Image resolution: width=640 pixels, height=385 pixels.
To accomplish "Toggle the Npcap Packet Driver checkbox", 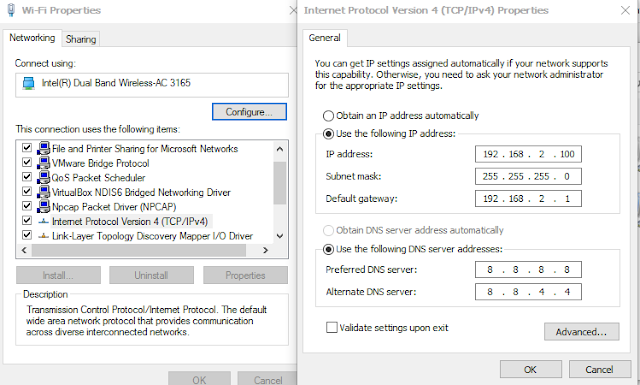I will (27, 206).
